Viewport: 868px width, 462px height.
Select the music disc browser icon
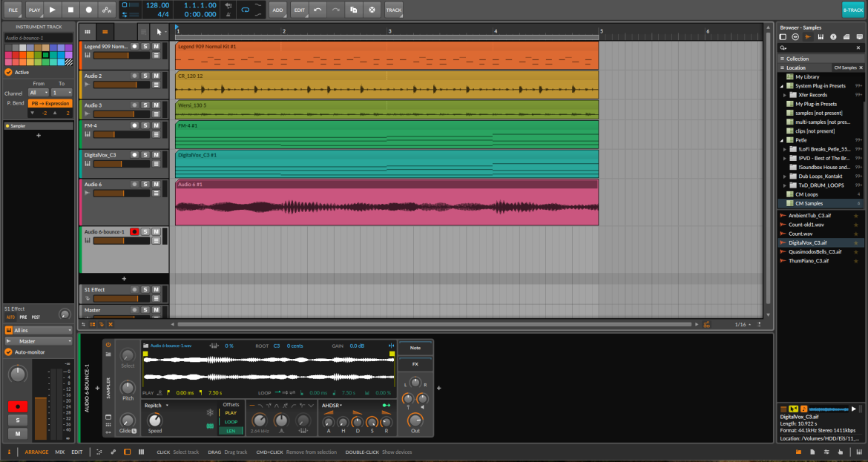[x=833, y=37]
